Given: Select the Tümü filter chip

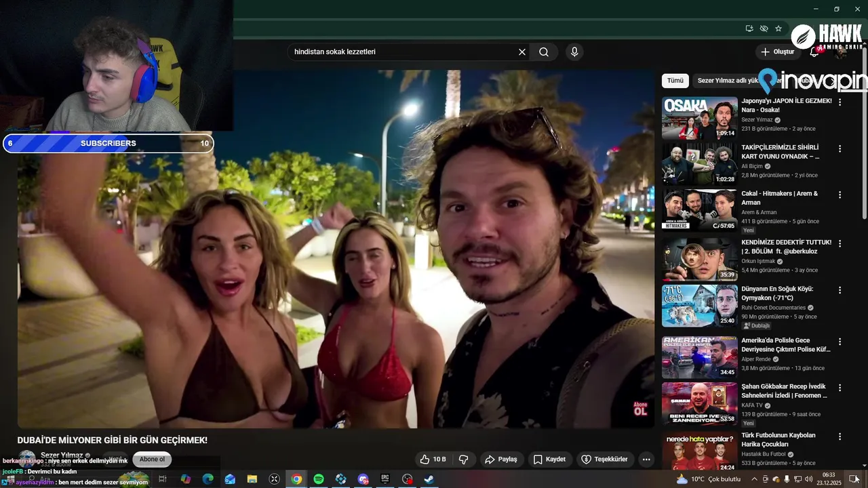Looking at the screenshot, I should [x=675, y=81].
